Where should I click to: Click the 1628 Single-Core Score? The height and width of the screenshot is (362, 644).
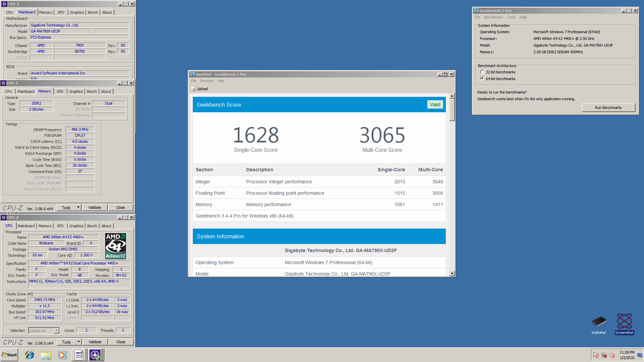[x=256, y=135]
